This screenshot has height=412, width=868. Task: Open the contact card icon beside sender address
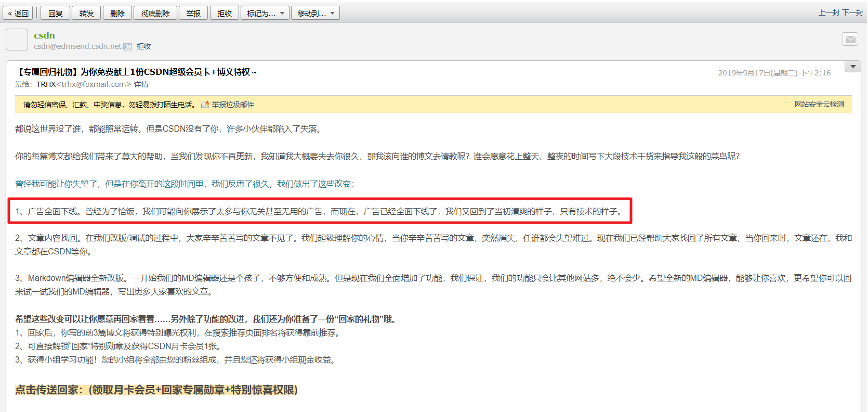tap(128, 46)
